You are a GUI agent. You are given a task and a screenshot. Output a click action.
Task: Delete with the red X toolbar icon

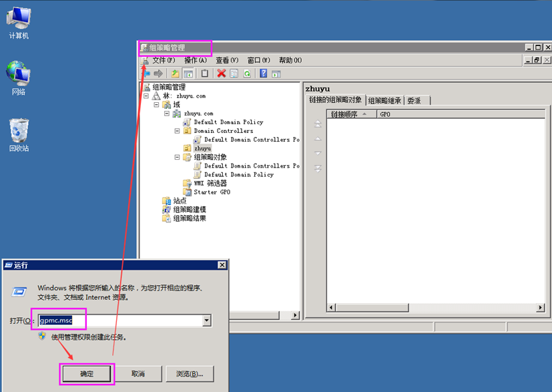click(222, 73)
